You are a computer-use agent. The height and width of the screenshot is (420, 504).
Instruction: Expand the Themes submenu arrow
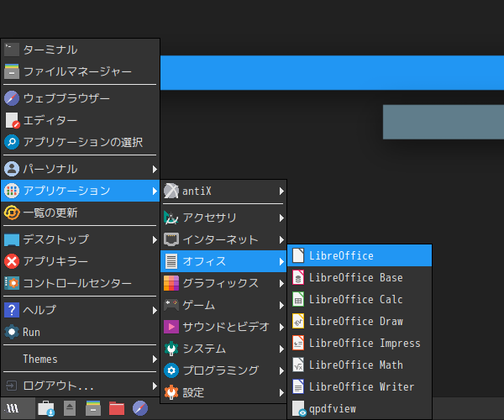click(155, 359)
